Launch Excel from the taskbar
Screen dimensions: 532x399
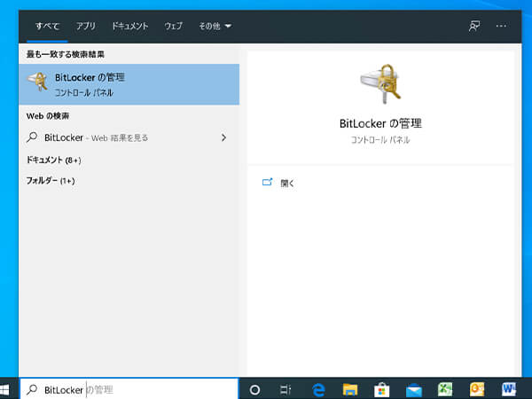(445, 390)
